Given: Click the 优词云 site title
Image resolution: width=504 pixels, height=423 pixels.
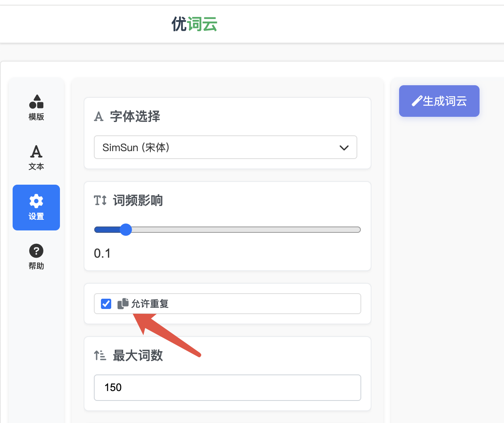Looking at the screenshot, I should point(194,24).
